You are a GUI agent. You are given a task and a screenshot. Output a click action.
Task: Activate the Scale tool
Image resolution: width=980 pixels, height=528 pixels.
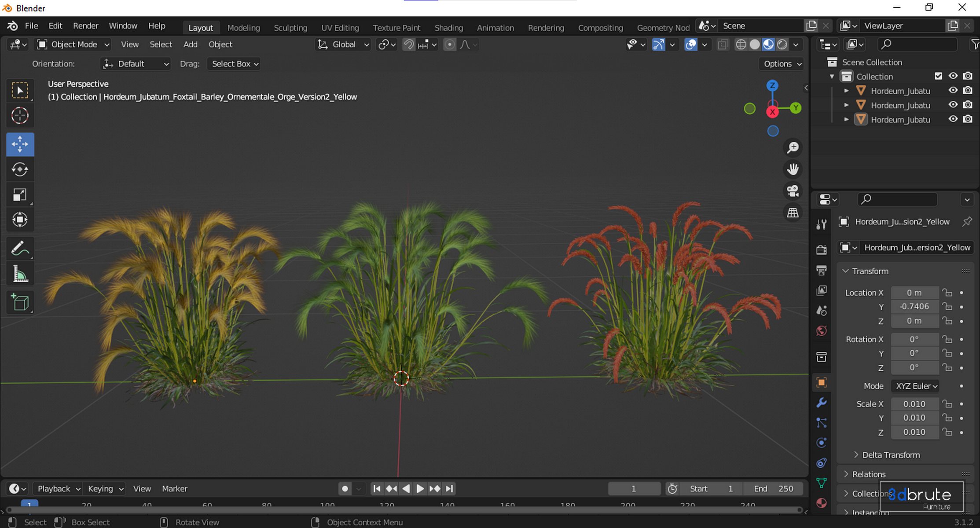point(20,195)
